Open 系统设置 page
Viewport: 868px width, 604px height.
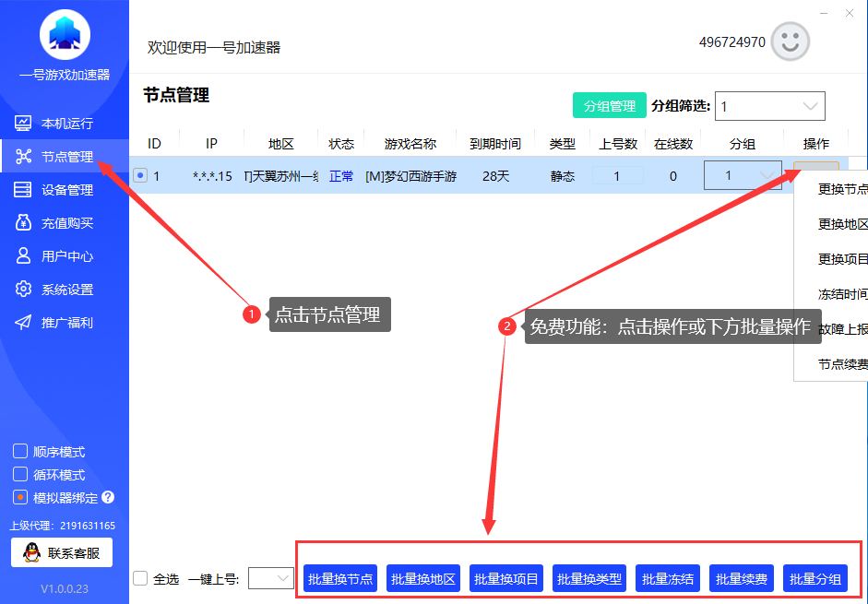coord(65,289)
